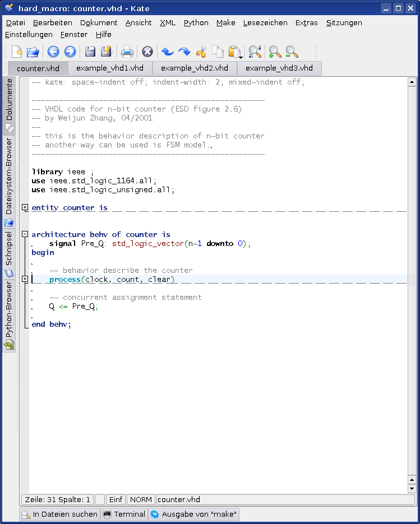Viewport: 420px width, 524px height.
Task: Copy selection with the copy icon
Action: tap(218, 52)
